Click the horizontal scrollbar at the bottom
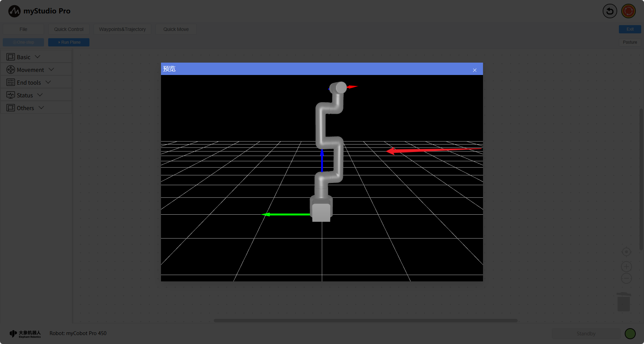 click(x=365, y=321)
